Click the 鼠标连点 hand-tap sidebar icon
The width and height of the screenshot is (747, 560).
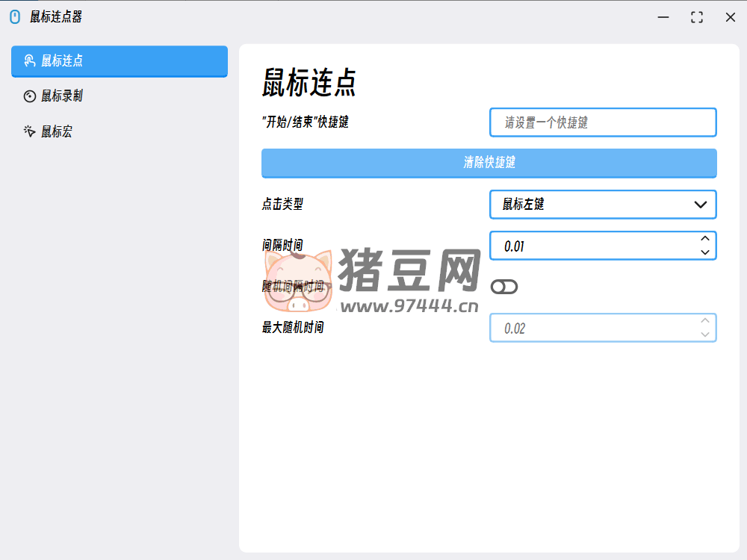click(x=30, y=60)
